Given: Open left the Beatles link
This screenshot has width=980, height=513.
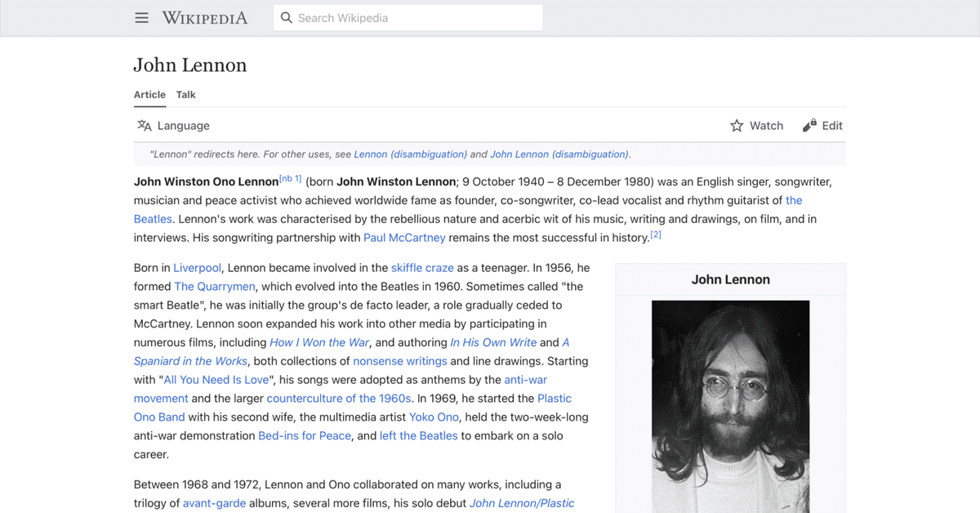Looking at the screenshot, I should tap(418, 436).
